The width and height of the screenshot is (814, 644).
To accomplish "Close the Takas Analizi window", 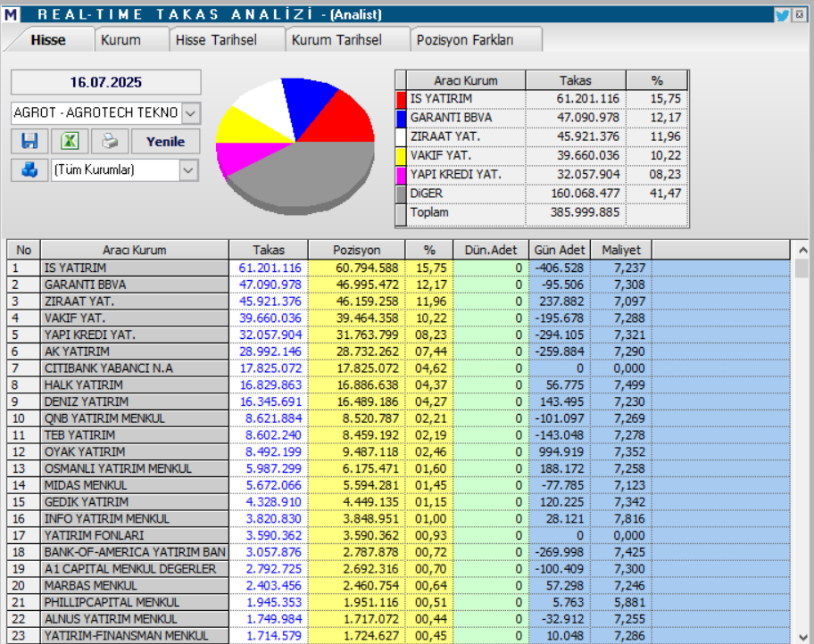I will click(800, 15).
